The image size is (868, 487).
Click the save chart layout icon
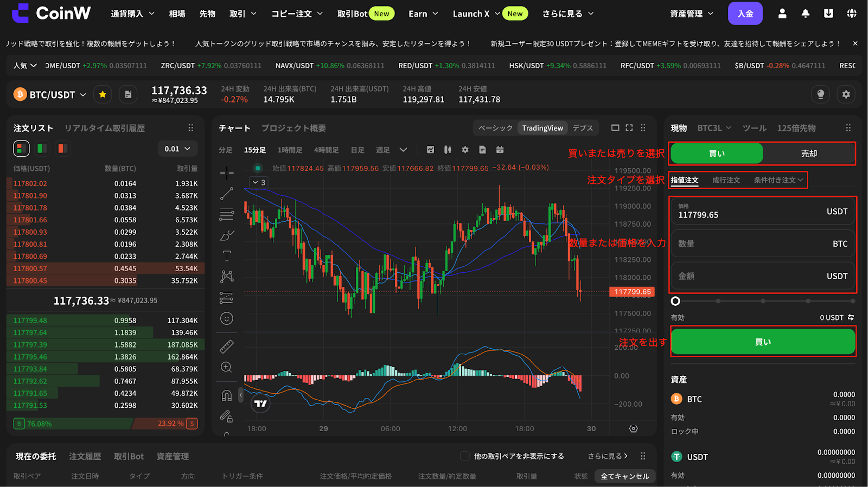click(x=482, y=150)
